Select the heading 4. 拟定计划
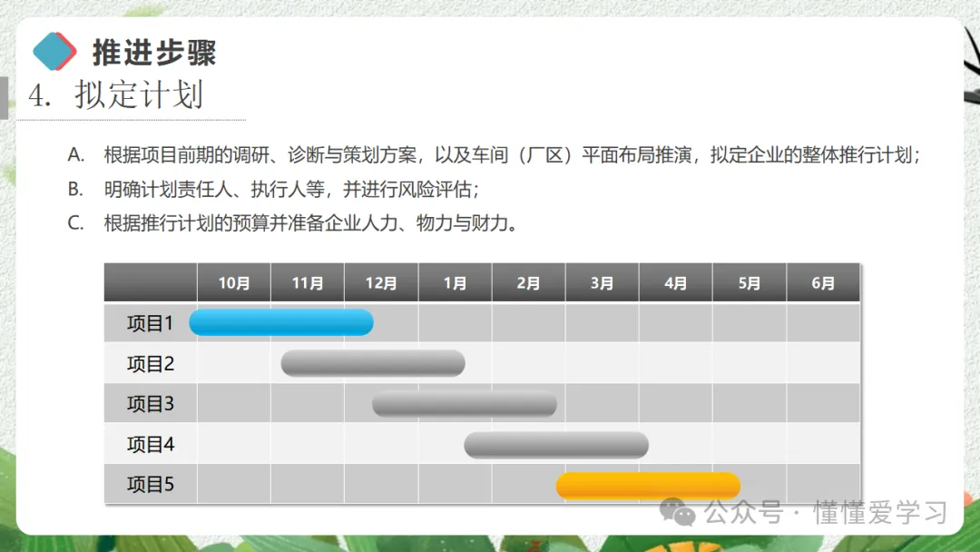The width and height of the screenshot is (980, 552). [x=115, y=95]
